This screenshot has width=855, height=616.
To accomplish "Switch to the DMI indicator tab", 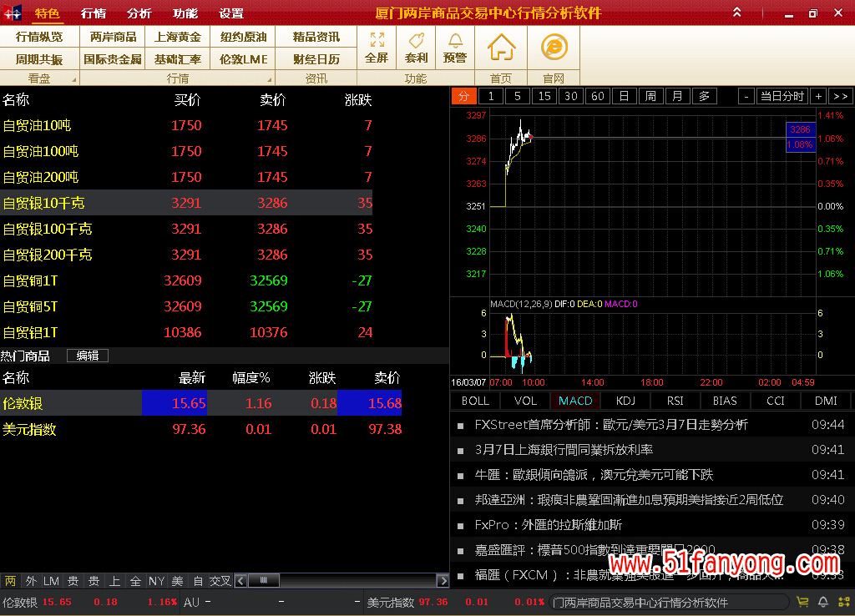I will (x=826, y=401).
